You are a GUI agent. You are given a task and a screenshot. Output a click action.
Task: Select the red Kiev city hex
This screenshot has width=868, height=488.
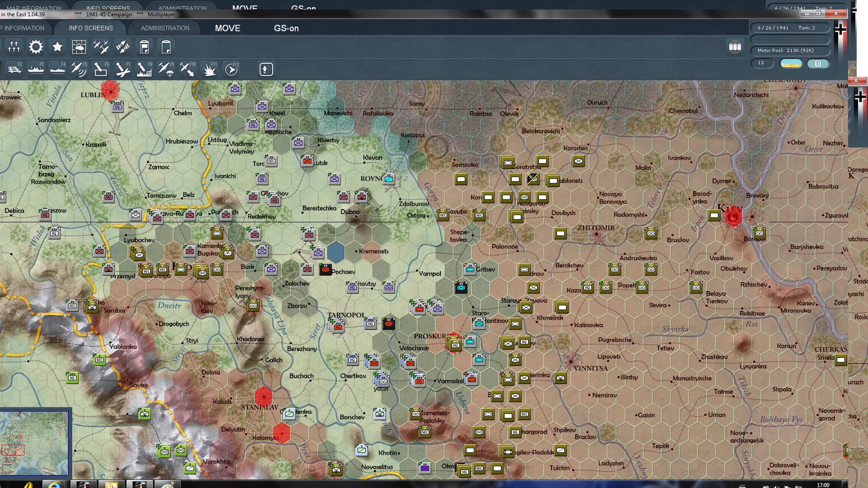[x=733, y=217]
